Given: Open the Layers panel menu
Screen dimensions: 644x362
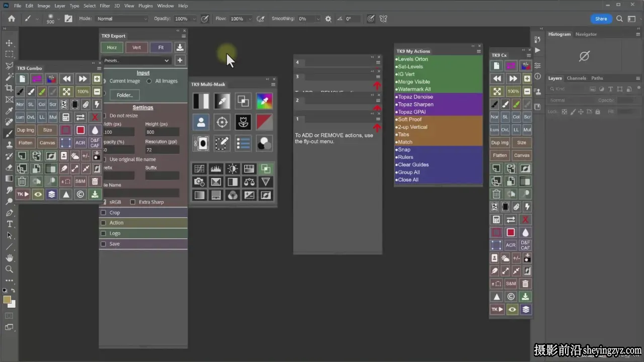Looking at the screenshot, I should 638,78.
